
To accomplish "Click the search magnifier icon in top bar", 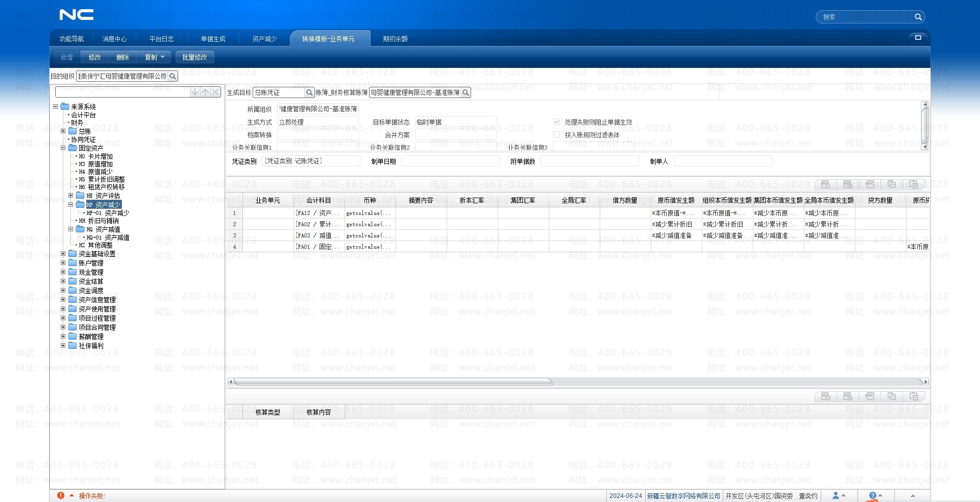I will point(918,17).
